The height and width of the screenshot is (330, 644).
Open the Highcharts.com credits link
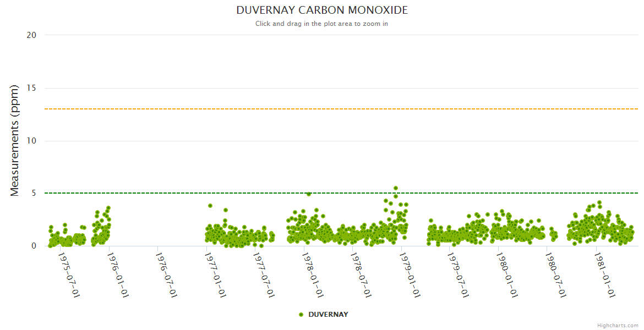pos(618,326)
